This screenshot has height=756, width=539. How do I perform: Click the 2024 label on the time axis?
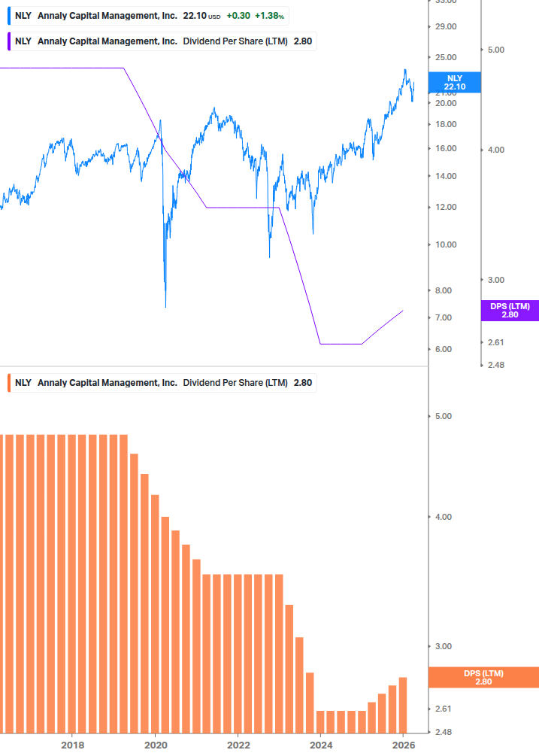click(321, 745)
